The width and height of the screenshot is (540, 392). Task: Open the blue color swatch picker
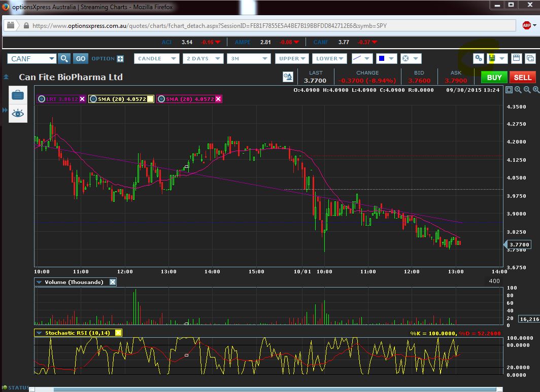(x=386, y=59)
